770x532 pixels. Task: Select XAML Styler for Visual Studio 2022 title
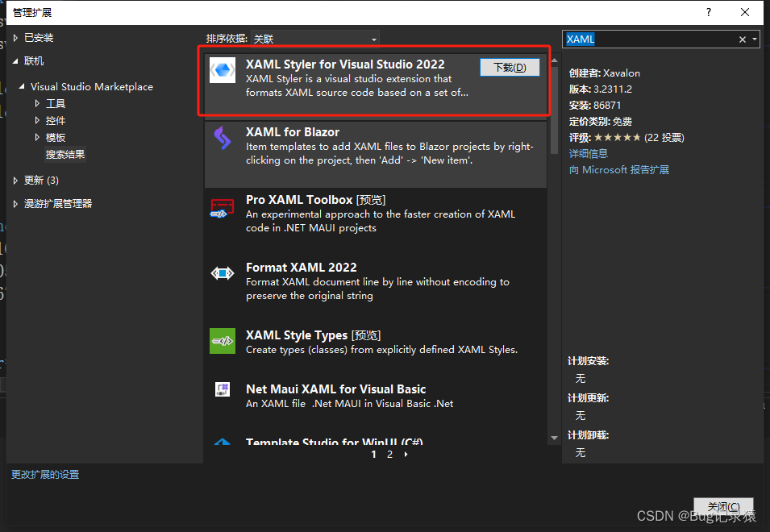(x=345, y=64)
